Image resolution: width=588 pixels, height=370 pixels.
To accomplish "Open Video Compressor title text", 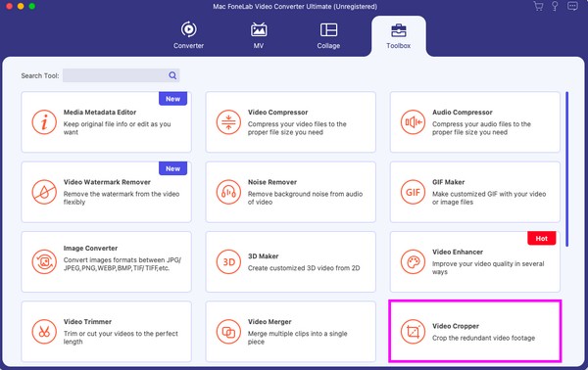I will pyautogui.click(x=278, y=112).
